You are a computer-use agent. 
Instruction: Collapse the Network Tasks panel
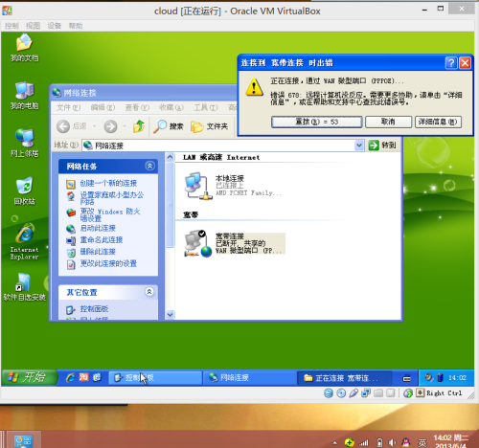point(149,166)
